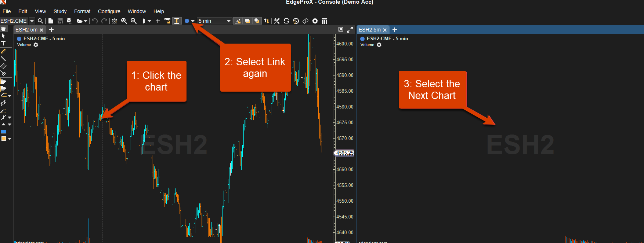Toggle the auto-scale price axis button
Screen dimensions: 644x243
coord(177,21)
